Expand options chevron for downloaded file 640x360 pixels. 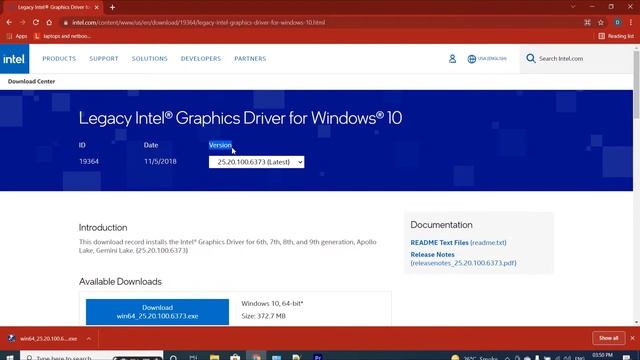tap(89, 339)
